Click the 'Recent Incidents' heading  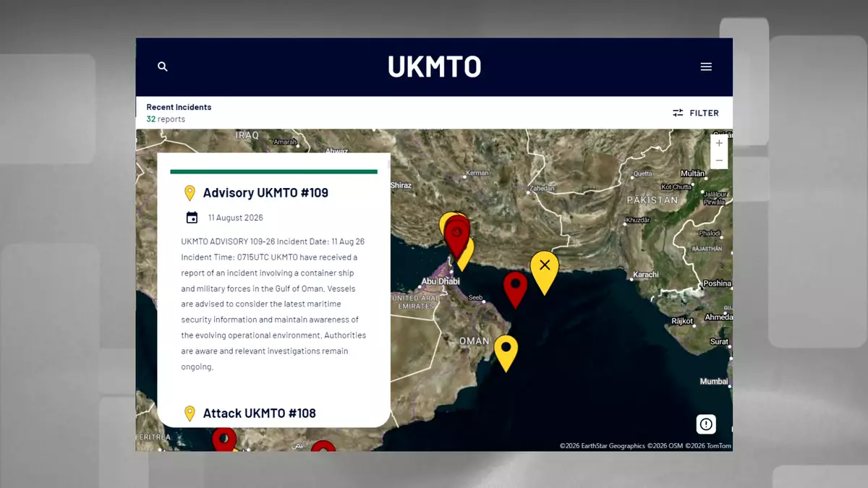[x=179, y=107]
